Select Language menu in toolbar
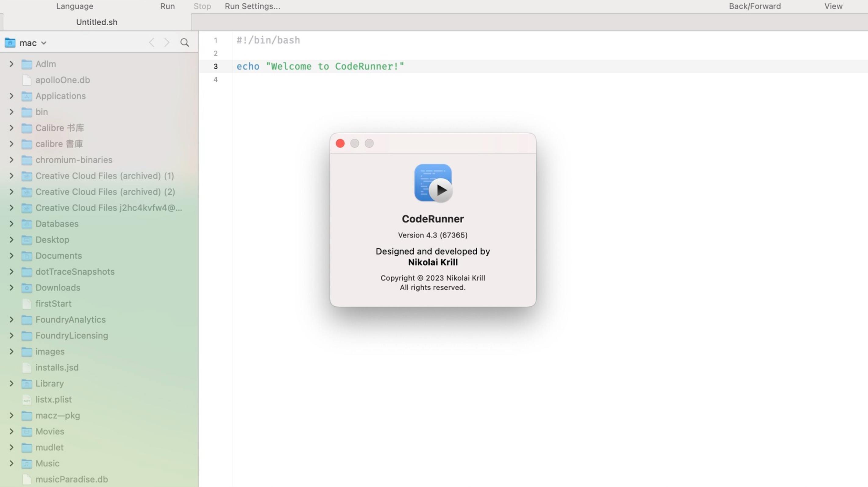868x487 pixels. pos(75,7)
